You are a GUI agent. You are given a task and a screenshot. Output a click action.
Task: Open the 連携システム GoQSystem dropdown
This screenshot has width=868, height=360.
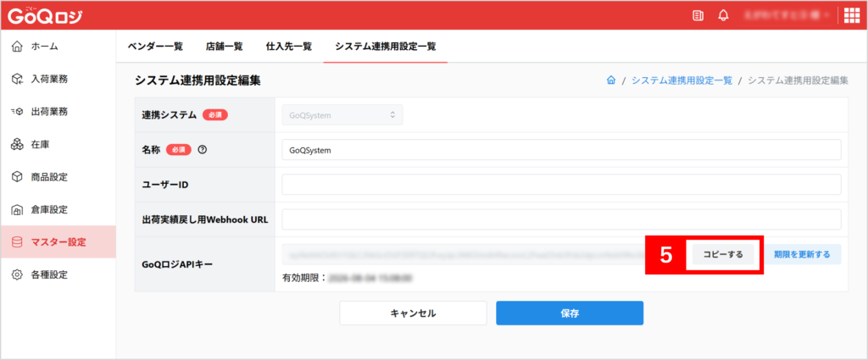342,115
